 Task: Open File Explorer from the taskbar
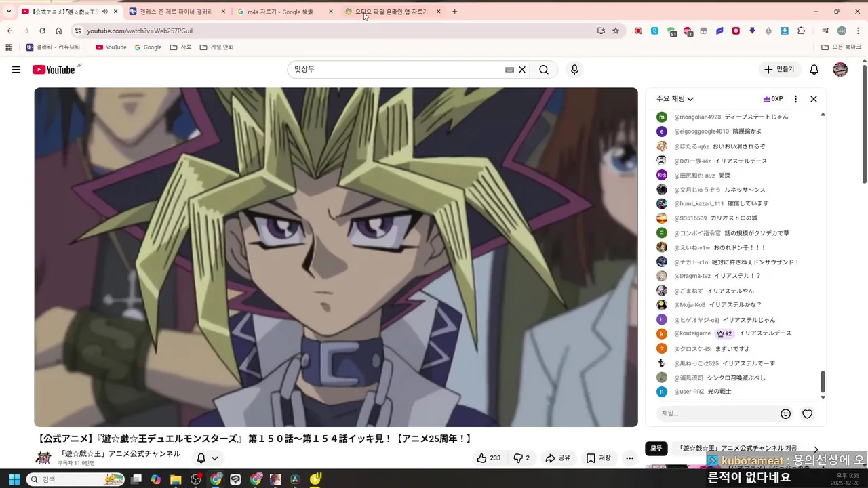tap(176, 479)
